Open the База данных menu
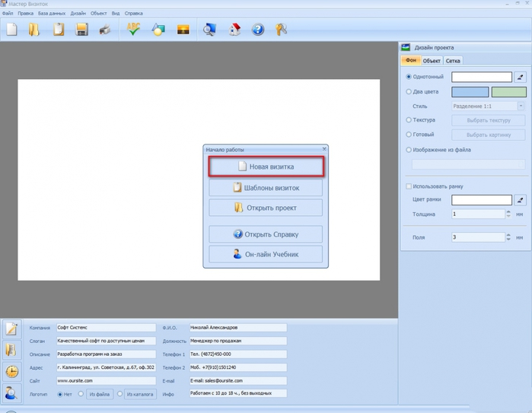The height and width of the screenshot is (413, 532). coord(52,13)
